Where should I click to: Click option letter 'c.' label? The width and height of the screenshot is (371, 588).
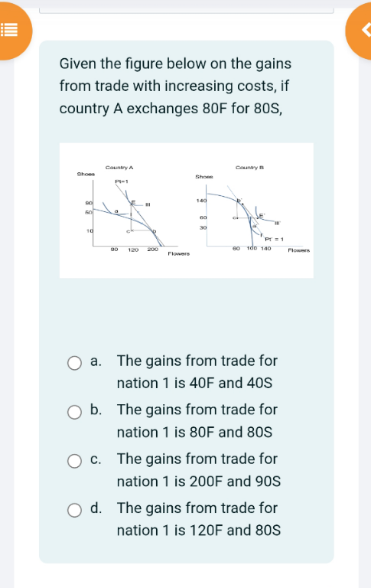pyautogui.click(x=96, y=459)
